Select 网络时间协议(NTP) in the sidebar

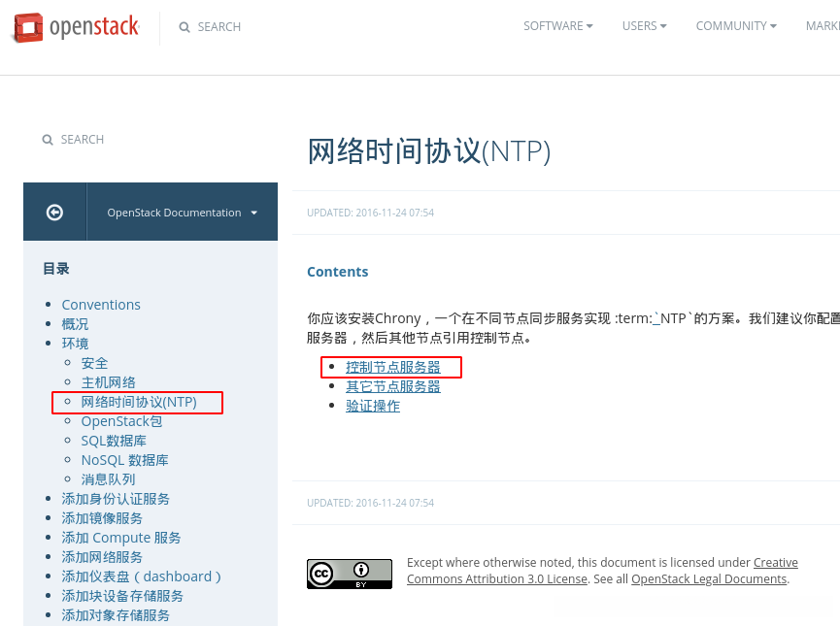139,402
